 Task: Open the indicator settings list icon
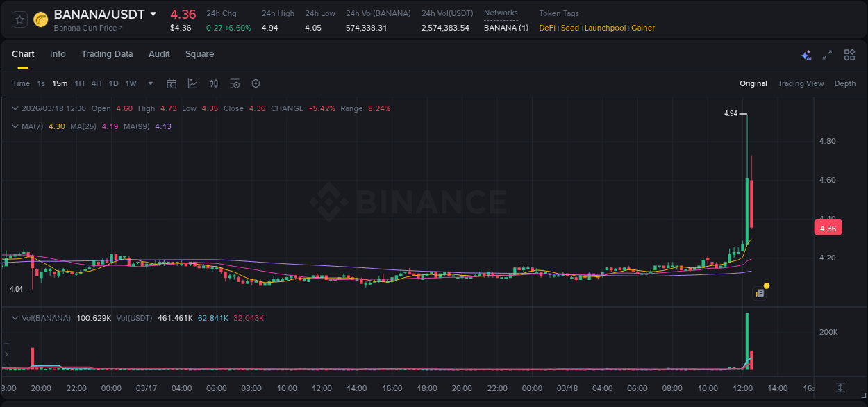(x=235, y=83)
